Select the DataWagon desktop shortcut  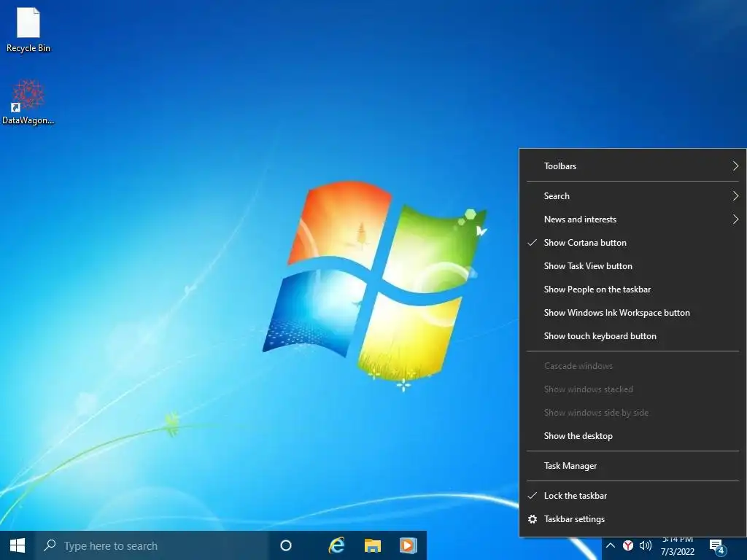(x=28, y=102)
